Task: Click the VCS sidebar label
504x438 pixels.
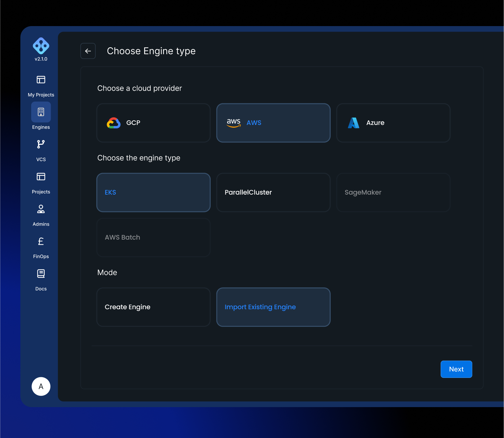Action: (x=41, y=160)
